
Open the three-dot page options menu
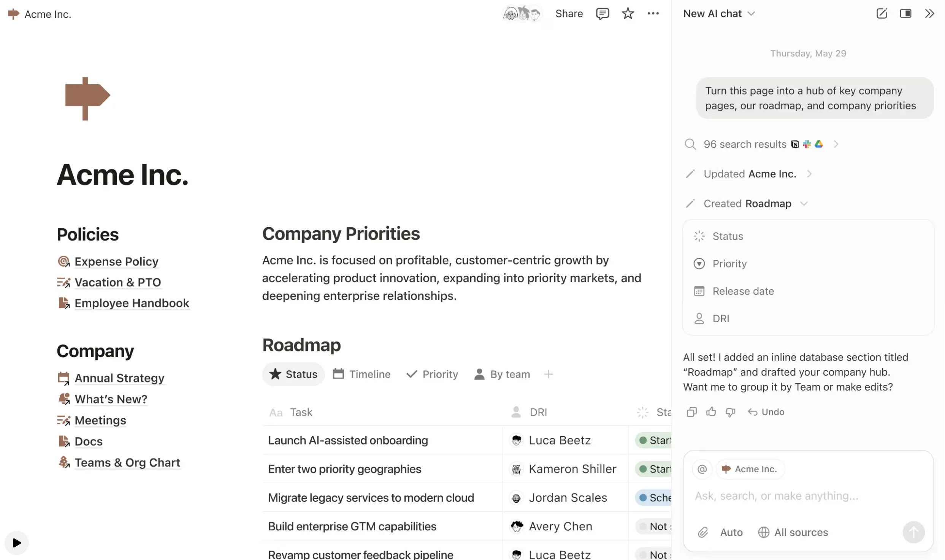[653, 14]
